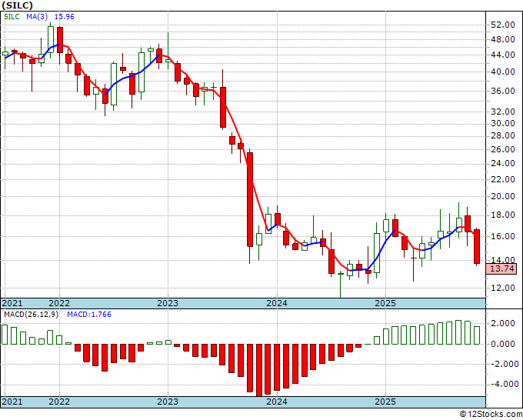Click 2021 on the price chart timeline
The width and height of the screenshot is (523, 420).
[12, 303]
